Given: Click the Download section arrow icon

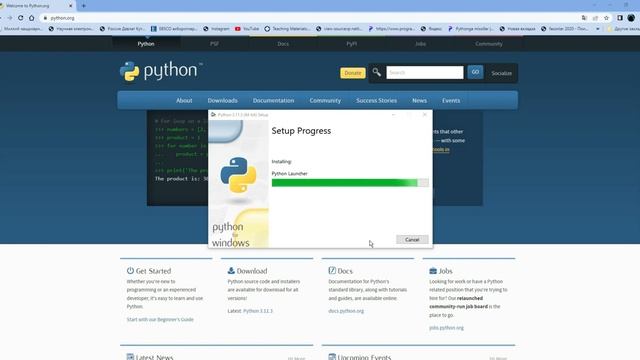Looking at the screenshot, I should click(231, 271).
